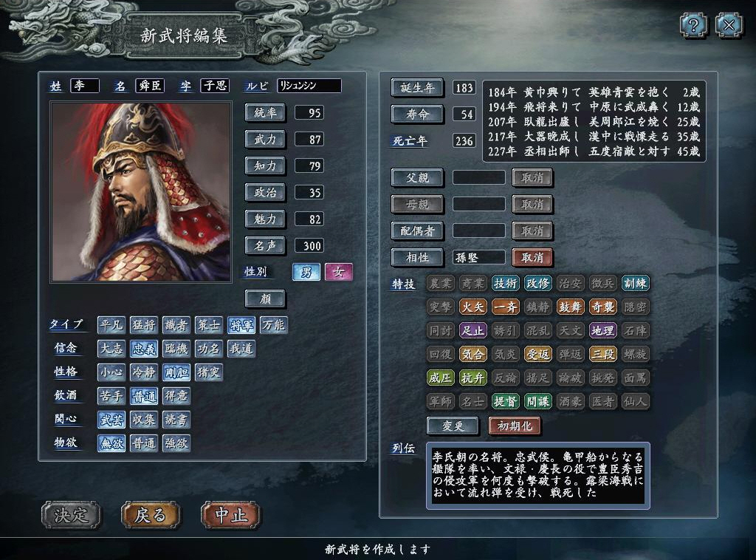Click the 変更 change button
The height and width of the screenshot is (560, 756).
(453, 426)
